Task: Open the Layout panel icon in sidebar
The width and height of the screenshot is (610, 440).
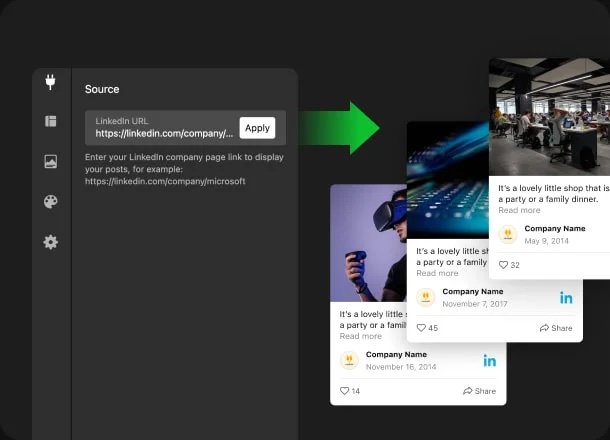Action: coord(51,121)
